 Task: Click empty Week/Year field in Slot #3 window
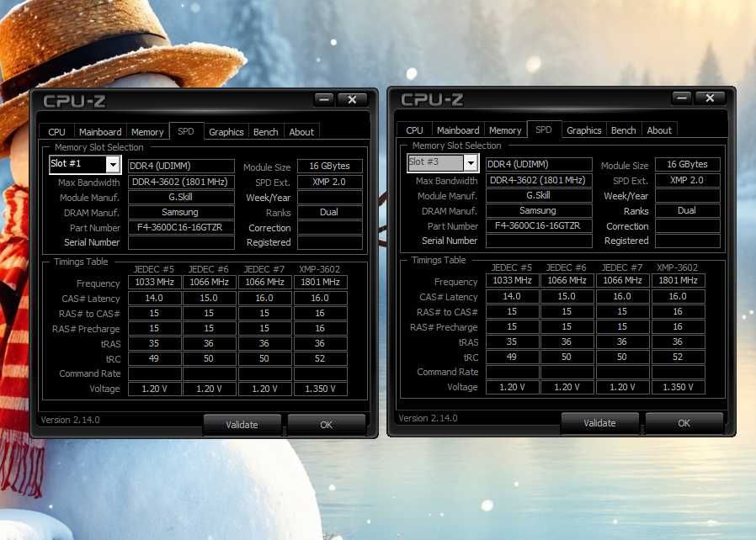pos(688,195)
